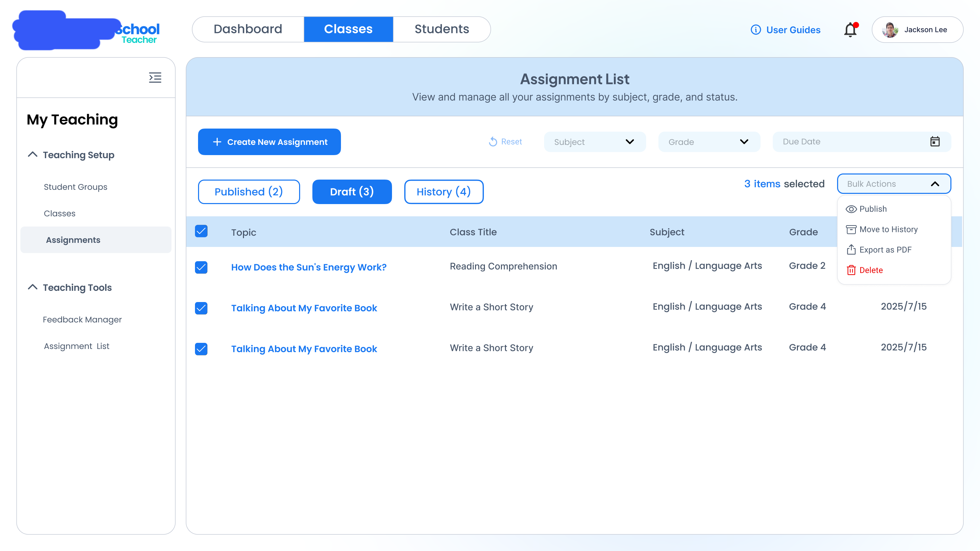Viewport: 980px width, 551px height.
Task: Open the Subject filter dropdown
Action: click(x=594, y=142)
